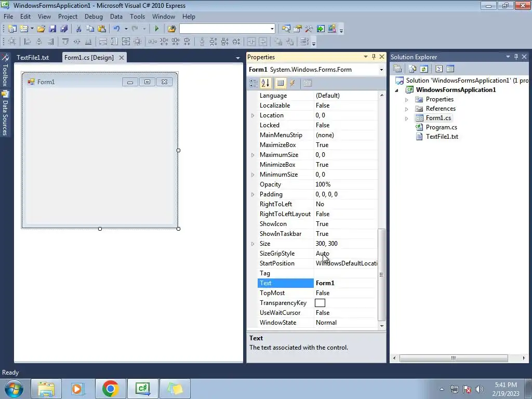Image resolution: width=532 pixels, height=399 pixels.
Task: Open the File menu
Action: pyautogui.click(x=8, y=17)
